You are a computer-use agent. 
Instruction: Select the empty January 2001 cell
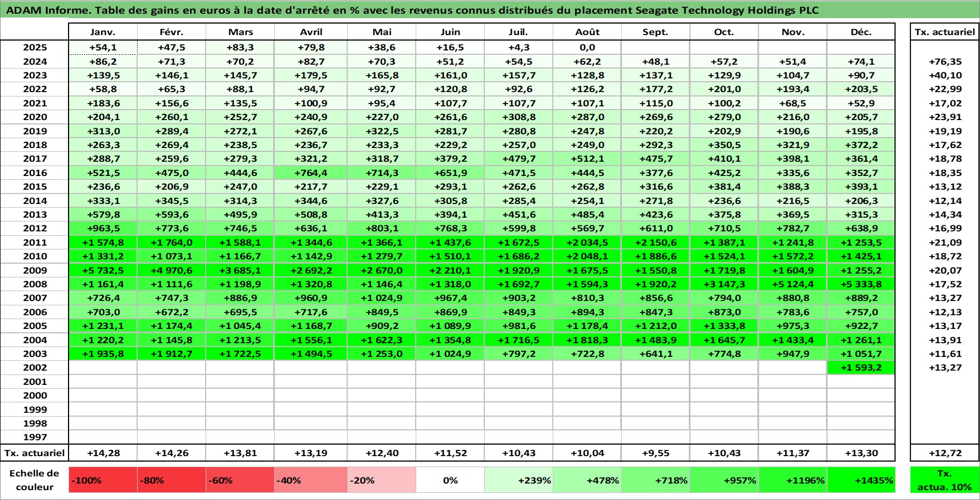(103, 382)
